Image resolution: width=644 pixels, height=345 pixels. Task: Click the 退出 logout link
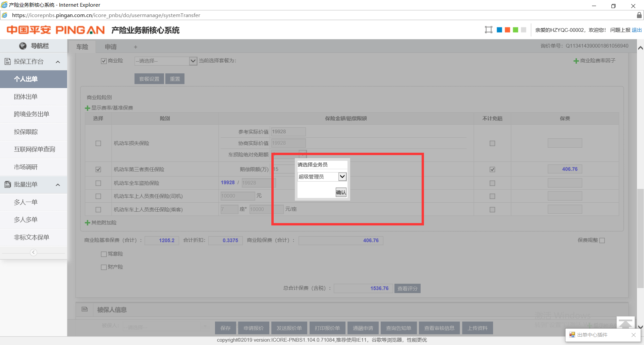[637, 30]
